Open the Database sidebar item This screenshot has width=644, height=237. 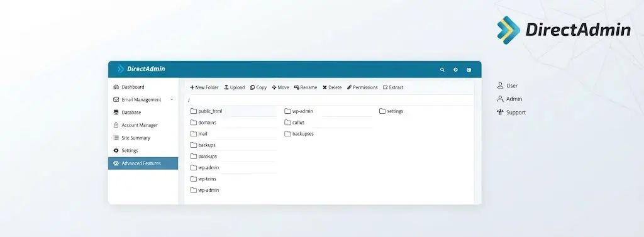click(143, 113)
